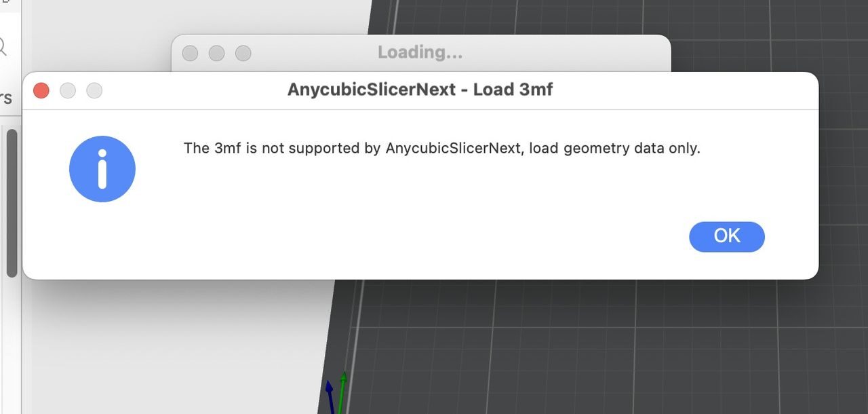Click the search magnifier icon at the left edge
This screenshot has height=414, width=868.
pyautogui.click(x=3, y=46)
